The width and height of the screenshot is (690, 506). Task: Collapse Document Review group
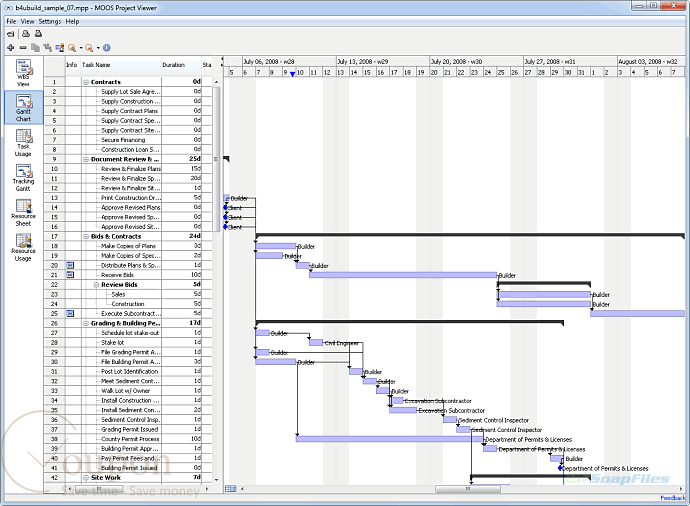(86, 159)
